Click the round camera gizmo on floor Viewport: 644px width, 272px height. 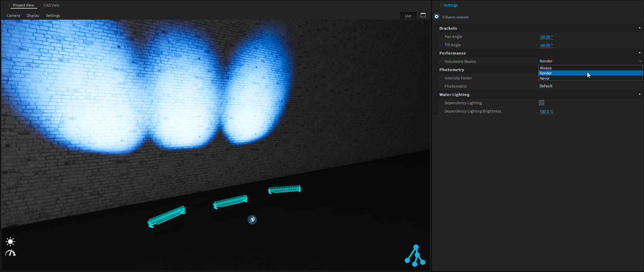[252, 220]
